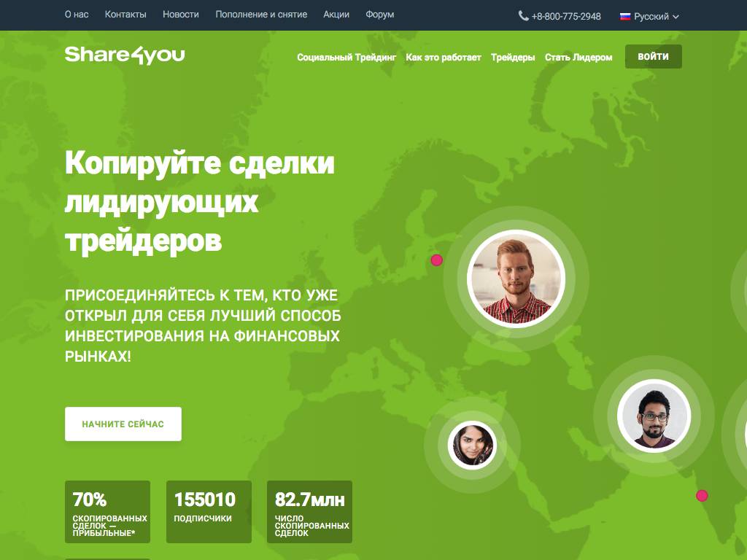Click the Share4you logo
Viewport: 747px width, 560px height.
pyautogui.click(x=124, y=55)
